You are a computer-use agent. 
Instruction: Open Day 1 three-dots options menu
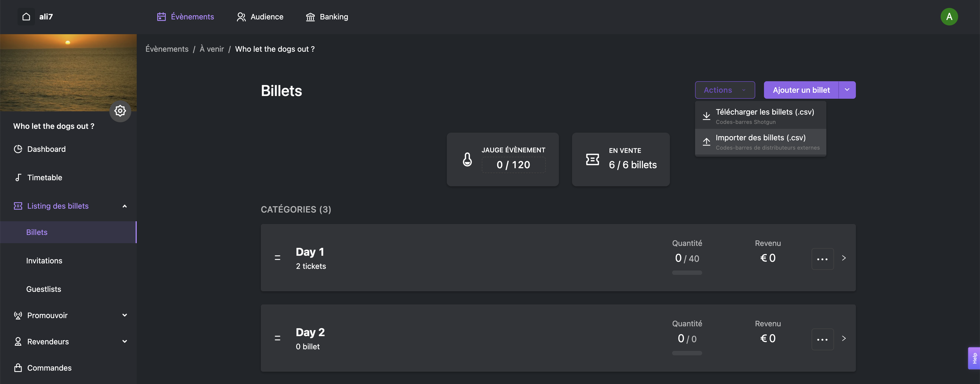tap(822, 259)
